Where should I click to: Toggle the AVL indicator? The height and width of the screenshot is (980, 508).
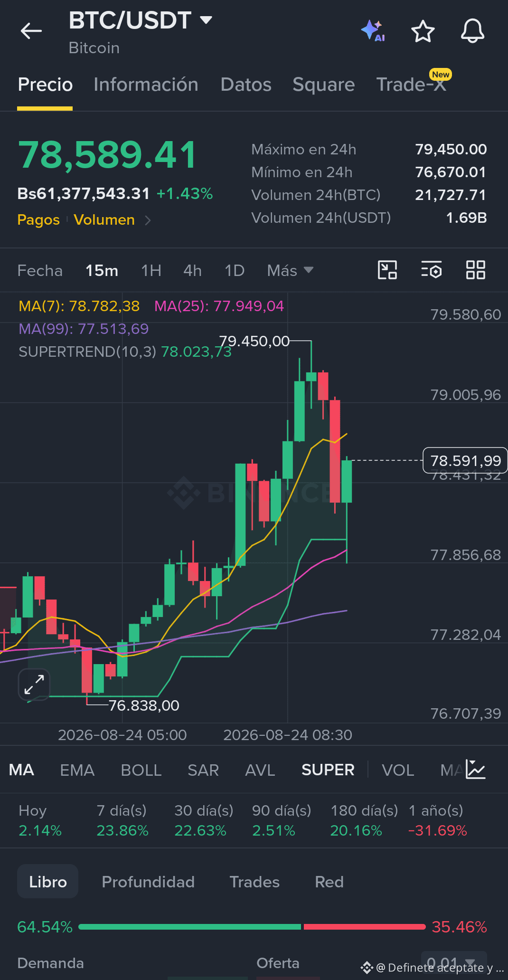click(260, 770)
